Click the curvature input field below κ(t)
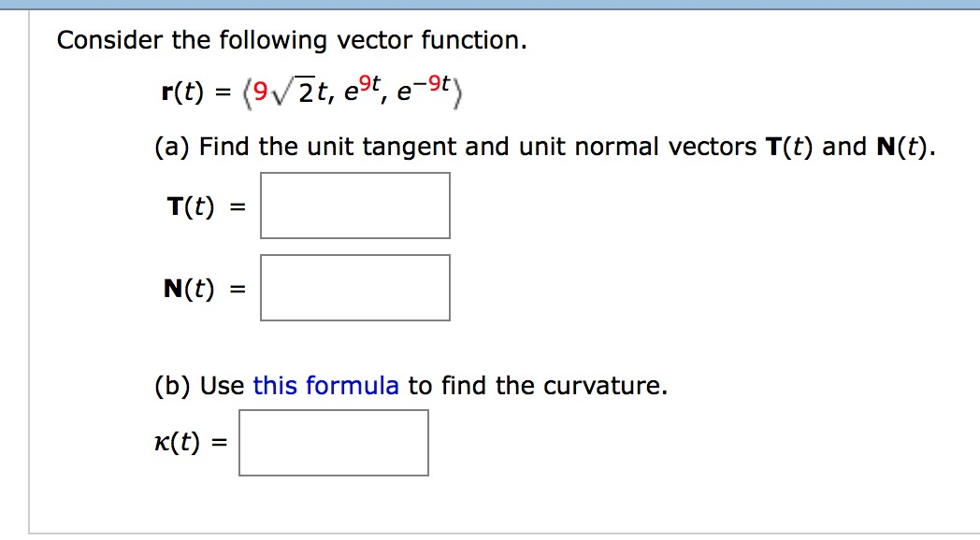The width and height of the screenshot is (980, 540). pos(334,442)
